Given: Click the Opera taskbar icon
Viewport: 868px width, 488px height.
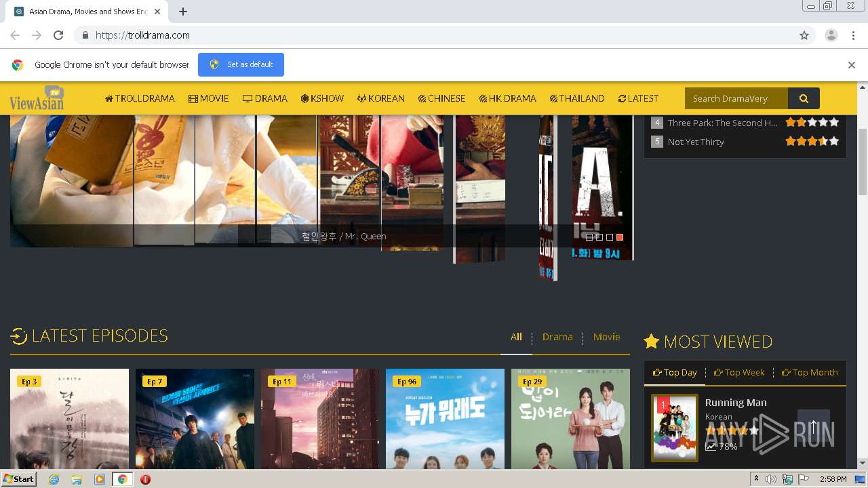Looking at the screenshot, I should [145, 479].
